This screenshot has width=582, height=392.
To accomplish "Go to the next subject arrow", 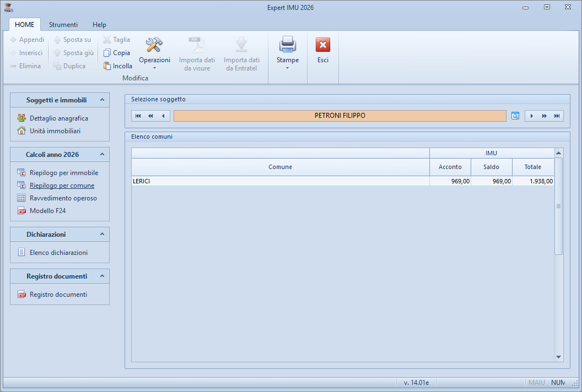I will pos(531,116).
